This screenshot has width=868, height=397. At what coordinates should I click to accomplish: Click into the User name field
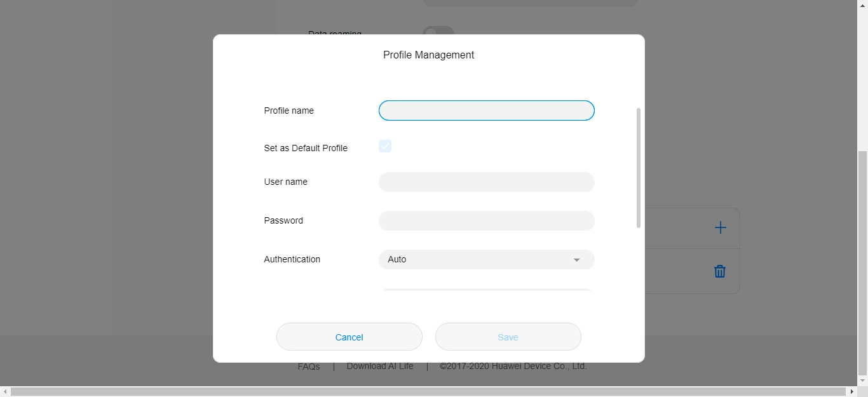(486, 182)
